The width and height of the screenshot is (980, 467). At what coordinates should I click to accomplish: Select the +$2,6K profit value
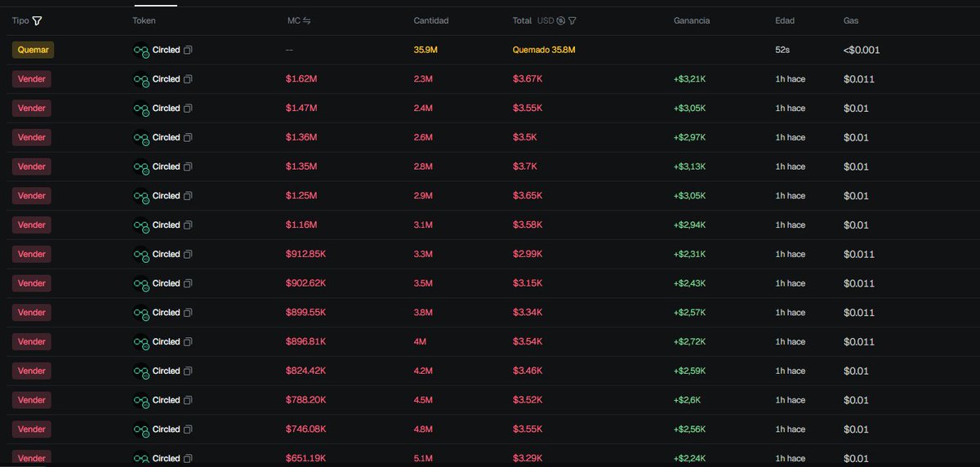click(x=687, y=400)
